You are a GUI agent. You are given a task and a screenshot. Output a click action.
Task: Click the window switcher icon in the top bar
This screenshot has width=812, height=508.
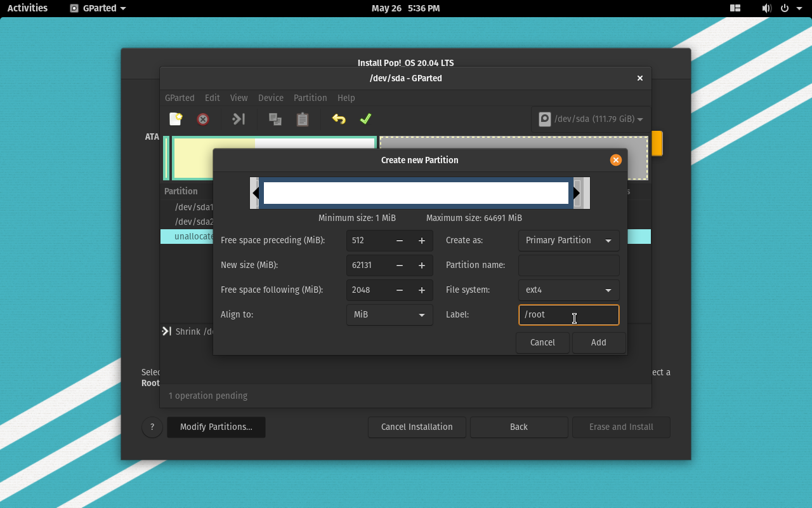735,8
